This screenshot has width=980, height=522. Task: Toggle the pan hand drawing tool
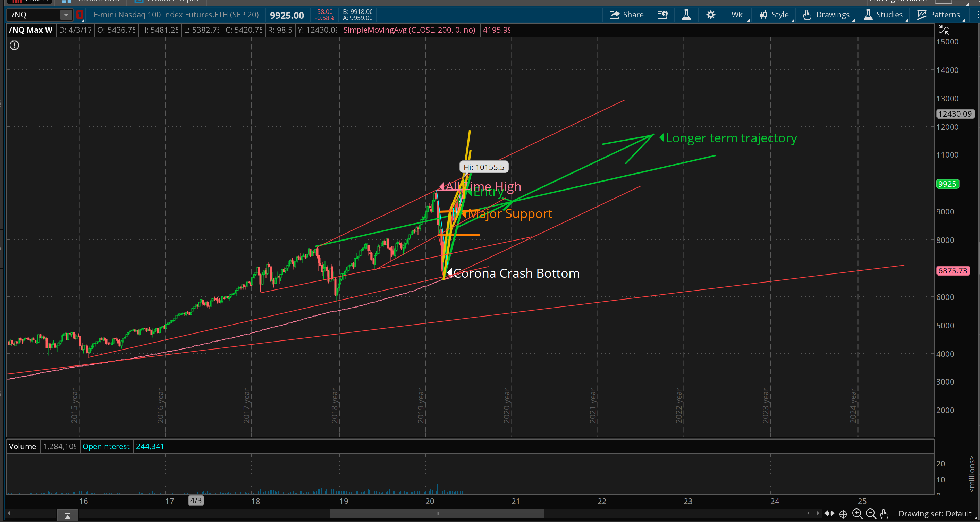click(885, 514)
